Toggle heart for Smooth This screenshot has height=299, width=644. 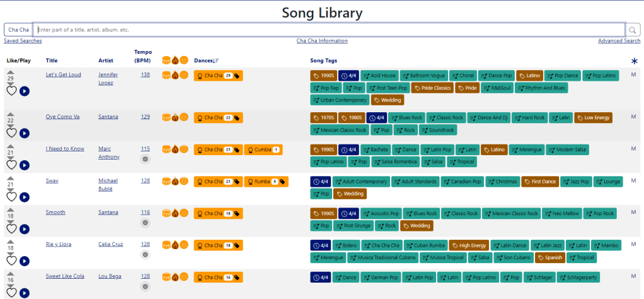[x=11, y=229]
